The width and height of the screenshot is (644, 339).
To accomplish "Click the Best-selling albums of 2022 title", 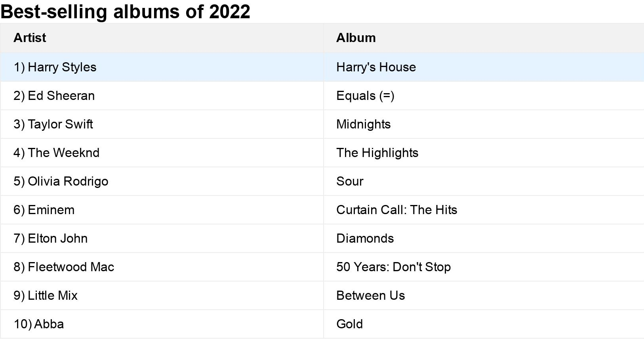I will (x=125, y=11).
